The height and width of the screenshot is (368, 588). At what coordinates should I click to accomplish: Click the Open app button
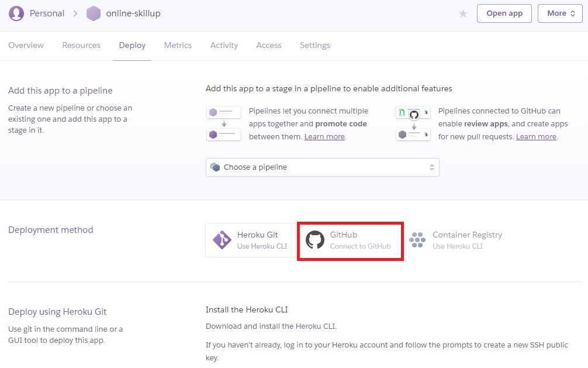pos(504,13)
